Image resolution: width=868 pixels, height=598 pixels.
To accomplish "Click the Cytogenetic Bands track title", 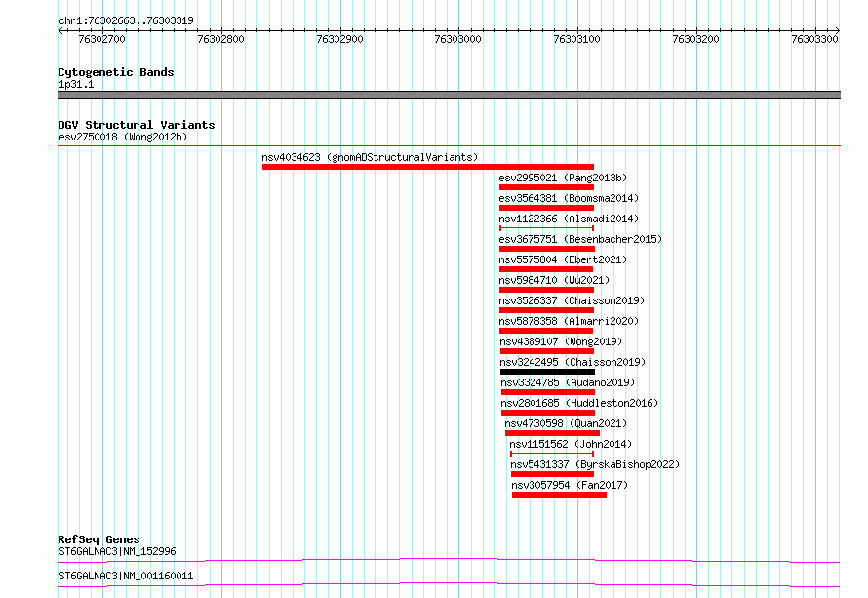I will [x=116, y=72].
